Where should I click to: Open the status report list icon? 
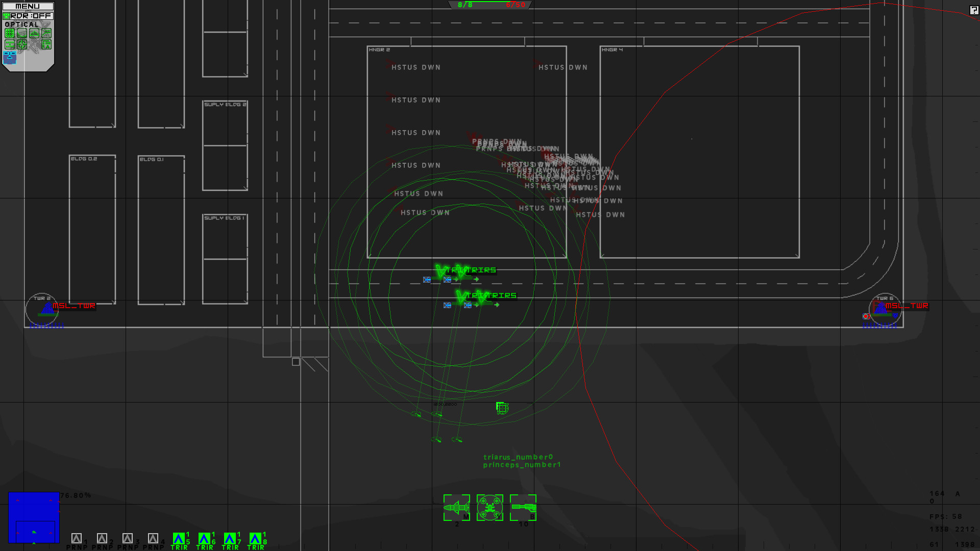(x=46, y=44)
